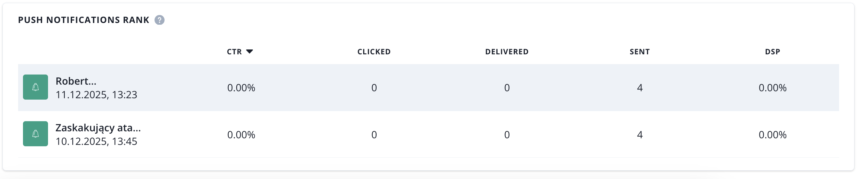Sort by the CTR column header
868x179 pixels.
234,52
